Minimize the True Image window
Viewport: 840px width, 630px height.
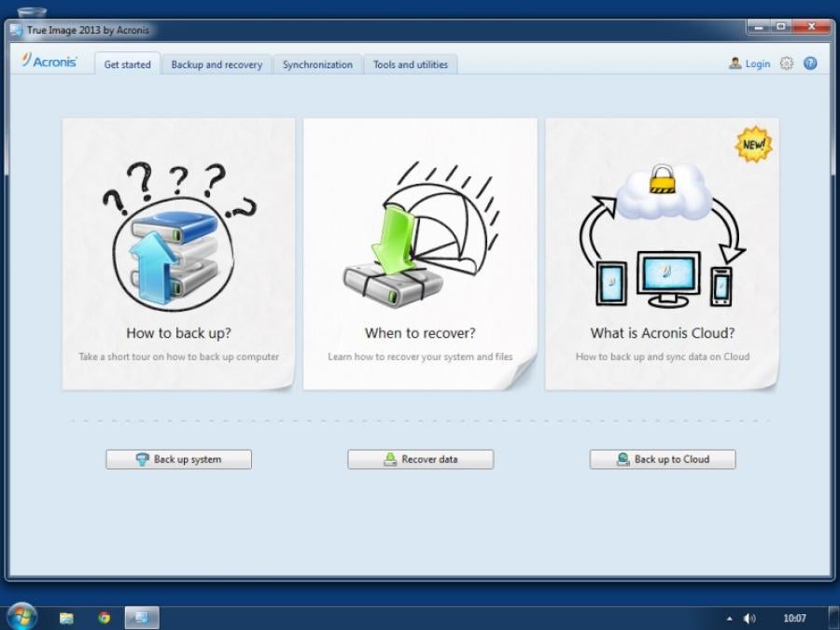[759, 26]
